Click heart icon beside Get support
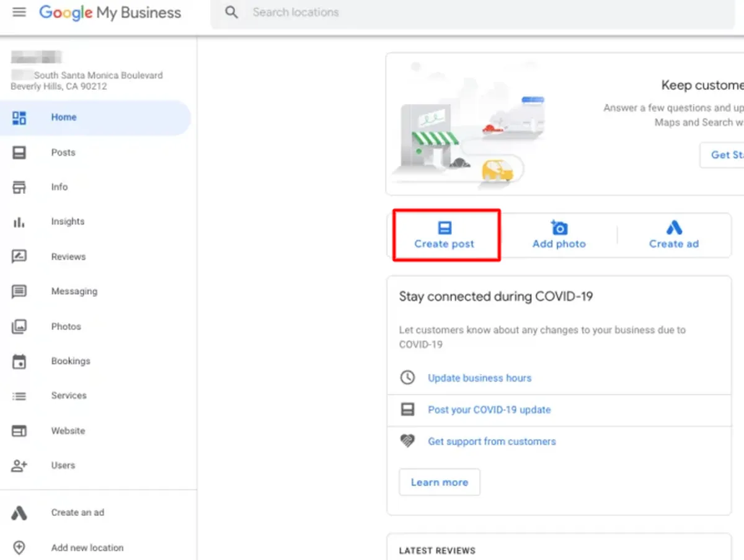The height and width of the screenshot is (560, 744). (x=407, y=442)
